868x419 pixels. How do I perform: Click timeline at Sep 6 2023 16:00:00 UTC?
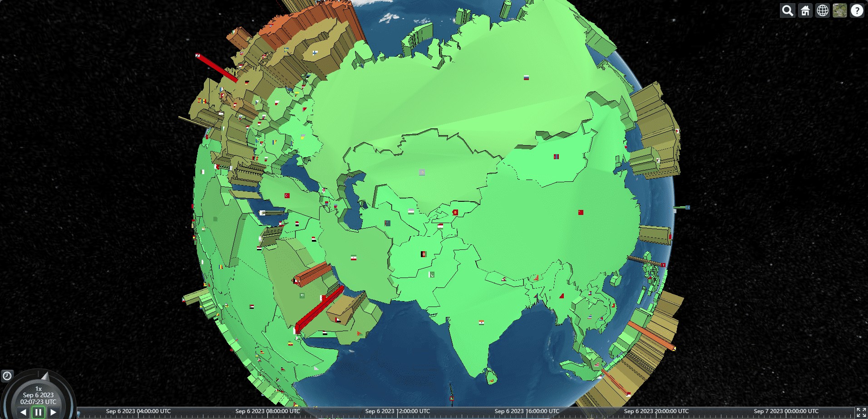click(527, 411)
